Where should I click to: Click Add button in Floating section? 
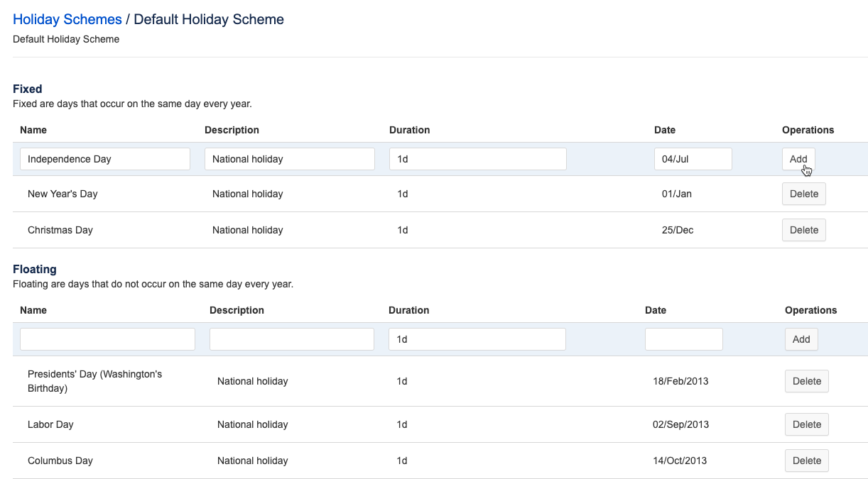point(801,339)
